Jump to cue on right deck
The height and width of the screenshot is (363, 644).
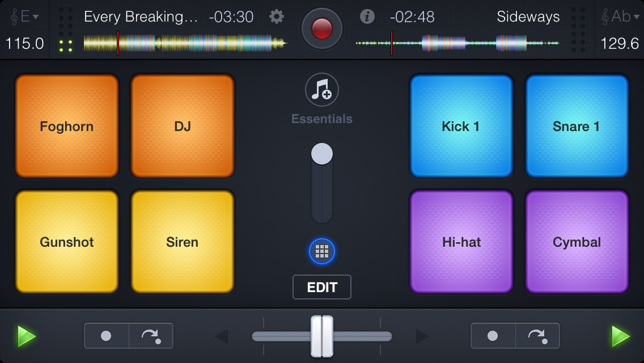coord(537,336)
